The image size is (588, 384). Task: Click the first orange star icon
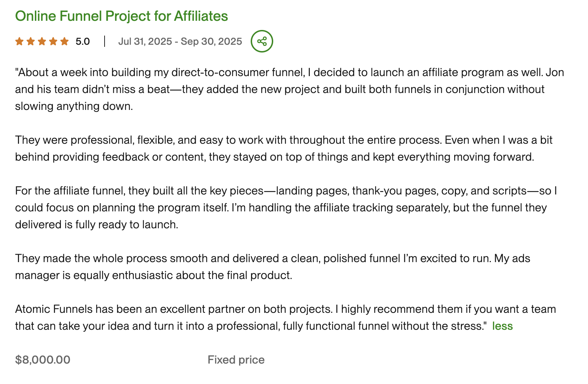20,41
